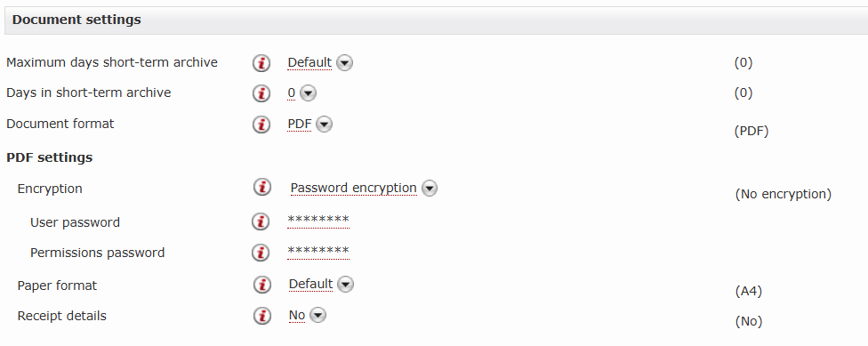Click the User password masked field
The image size is (868, 346).
318,221
